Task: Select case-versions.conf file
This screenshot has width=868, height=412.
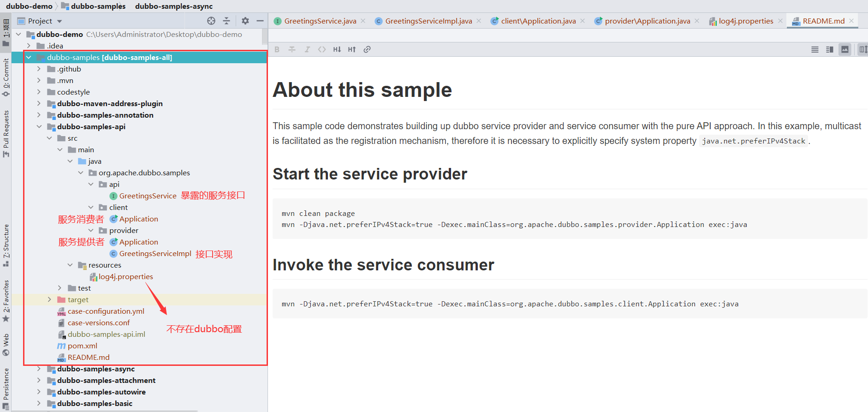Action: point(99,322)
